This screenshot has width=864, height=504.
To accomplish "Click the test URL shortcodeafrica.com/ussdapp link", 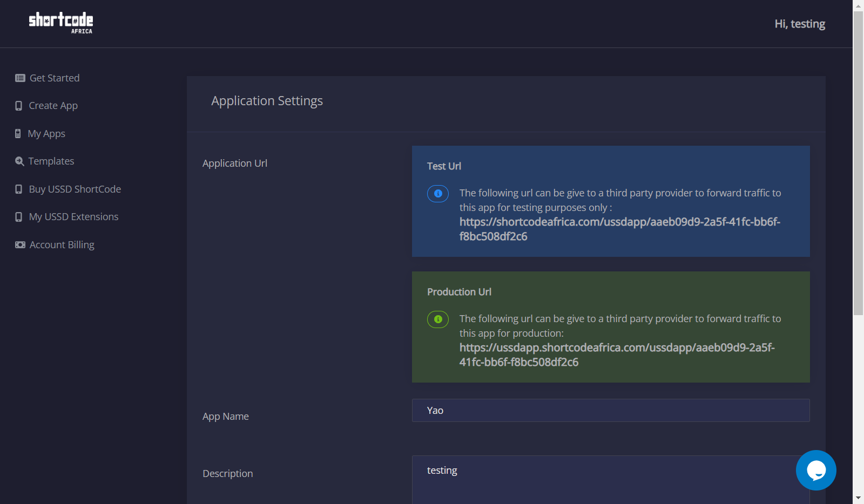I will 620,229.
